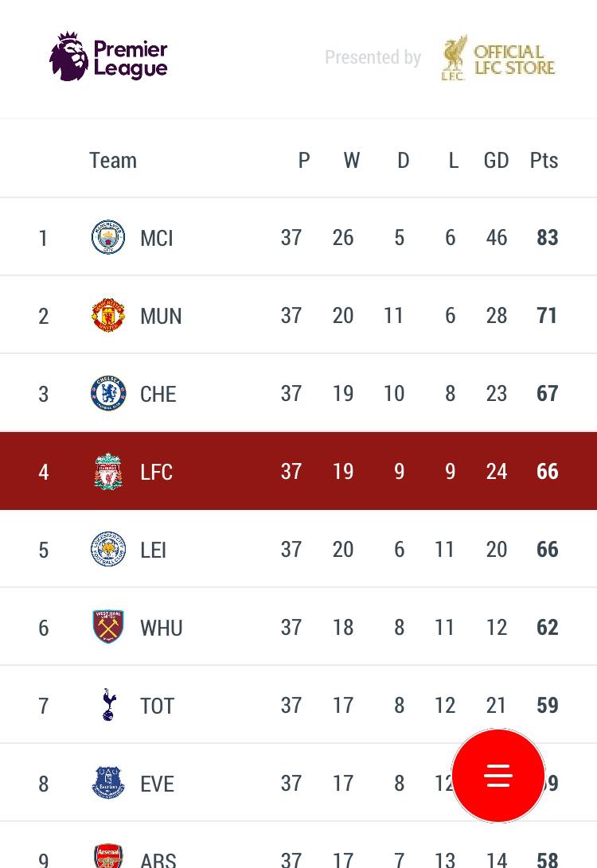Image resolution: width=597 pixels, height=868 pixels.
Task: Tap the Everton crest
Action: (108, 783)
